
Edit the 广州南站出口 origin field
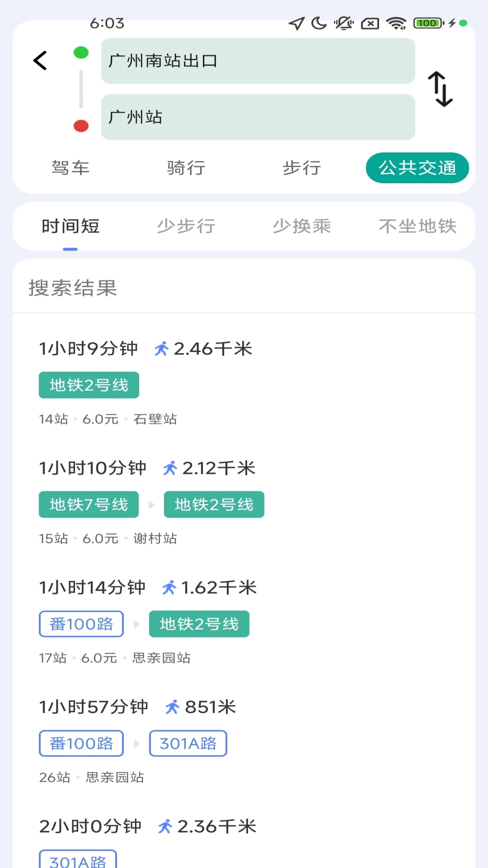pos(258,61)
